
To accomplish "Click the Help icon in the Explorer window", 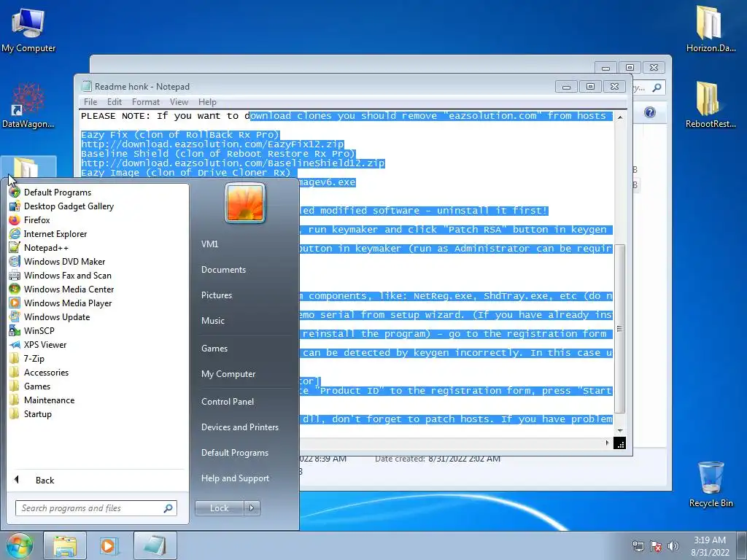I will [x=650, y=112].
